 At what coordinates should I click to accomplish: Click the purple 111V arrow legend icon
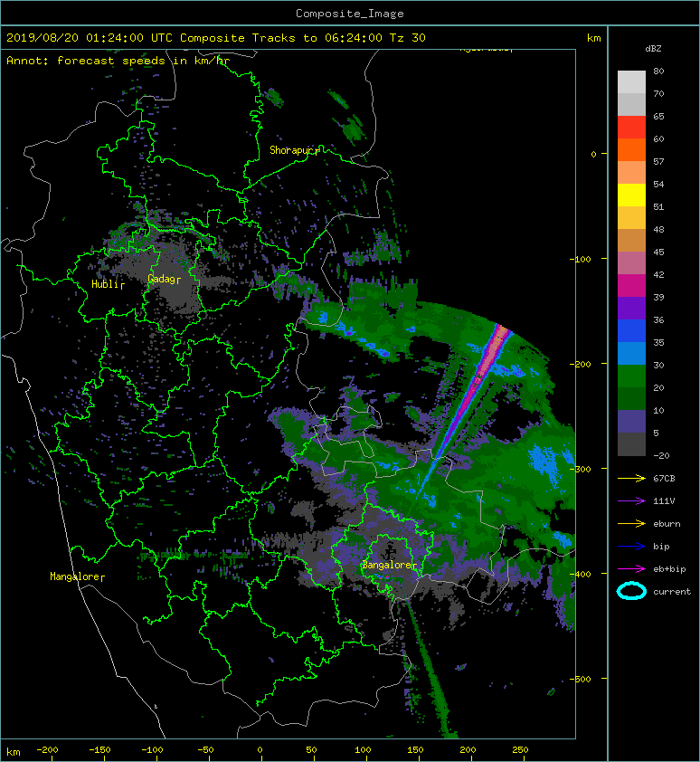(x=631, y=501)
